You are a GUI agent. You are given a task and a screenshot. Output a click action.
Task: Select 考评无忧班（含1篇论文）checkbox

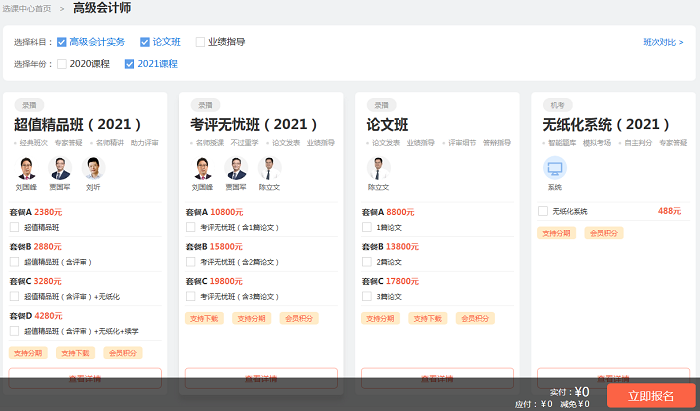coord(191,227)
